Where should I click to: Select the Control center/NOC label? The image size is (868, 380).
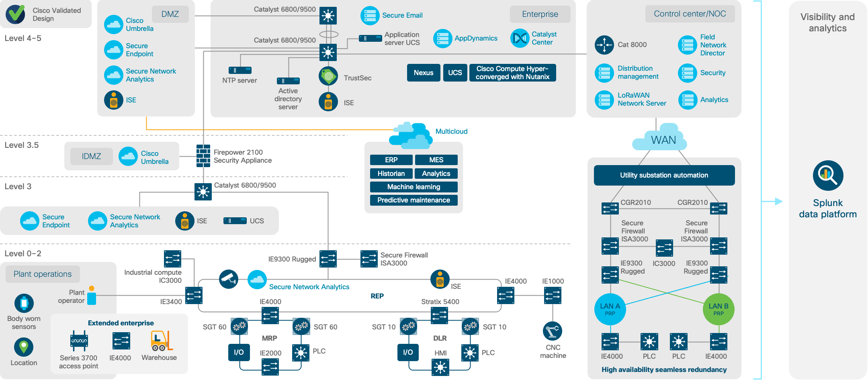(x=690, y=14)
